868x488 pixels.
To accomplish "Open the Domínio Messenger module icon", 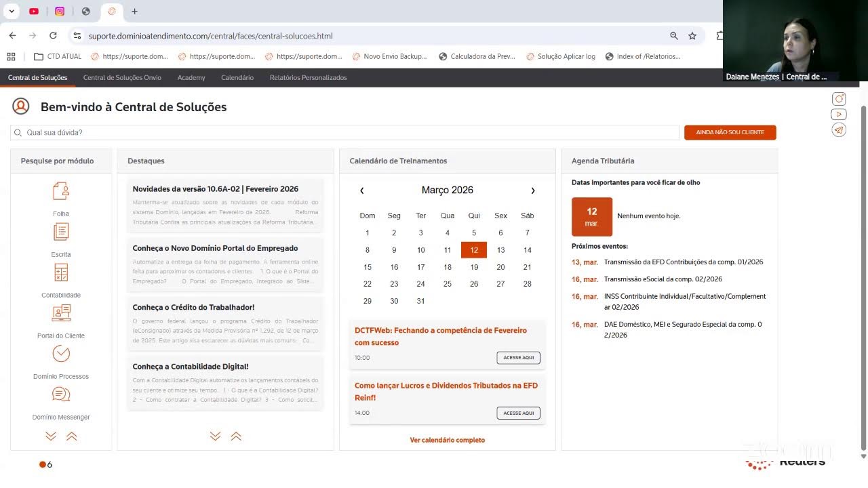I will coord(61,394).
